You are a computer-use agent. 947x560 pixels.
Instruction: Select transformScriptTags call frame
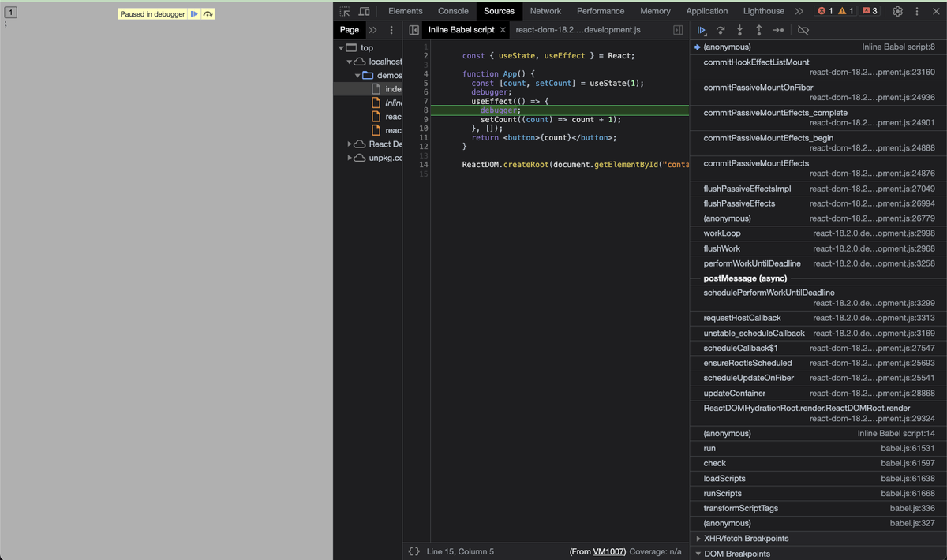[818, 509]
